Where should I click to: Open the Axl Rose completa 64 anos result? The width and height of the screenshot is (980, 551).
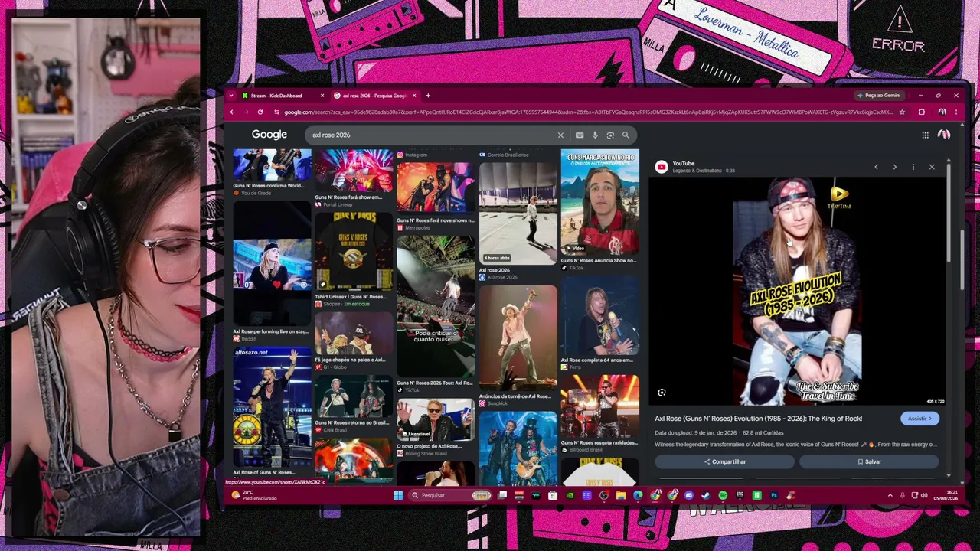pyautogui.click(x=599, y=324)
